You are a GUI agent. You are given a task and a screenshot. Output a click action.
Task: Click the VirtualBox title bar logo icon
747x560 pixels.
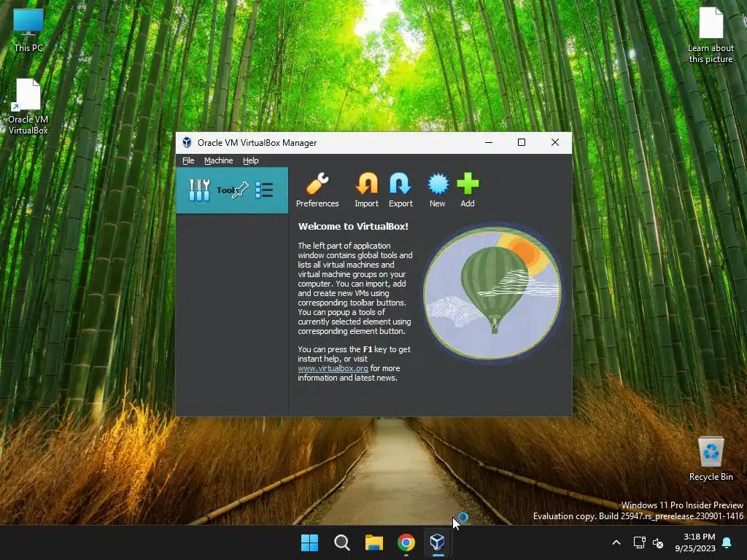tap(187, 142)
